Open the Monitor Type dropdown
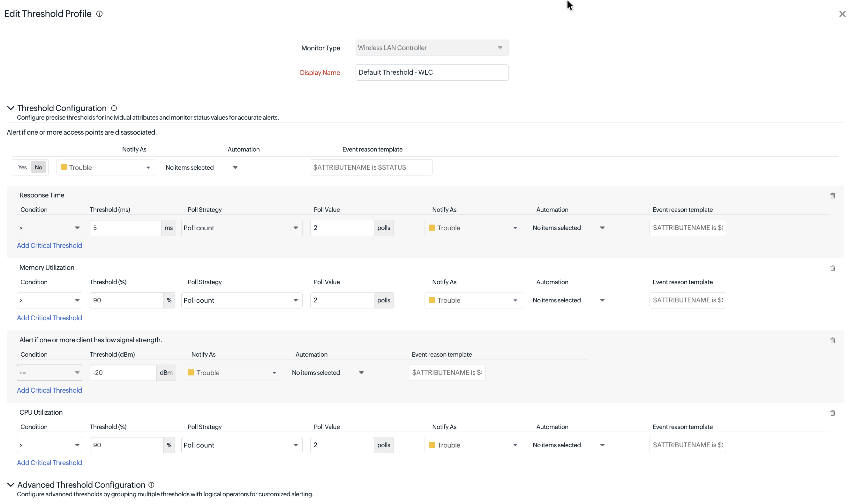 (432, 48)
